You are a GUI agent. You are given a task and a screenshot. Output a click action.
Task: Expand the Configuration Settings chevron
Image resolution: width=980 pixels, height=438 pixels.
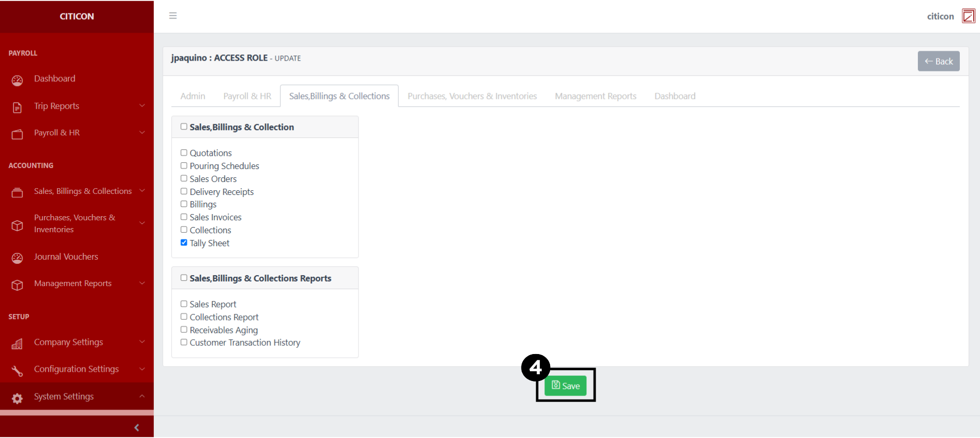pos(142,369)
